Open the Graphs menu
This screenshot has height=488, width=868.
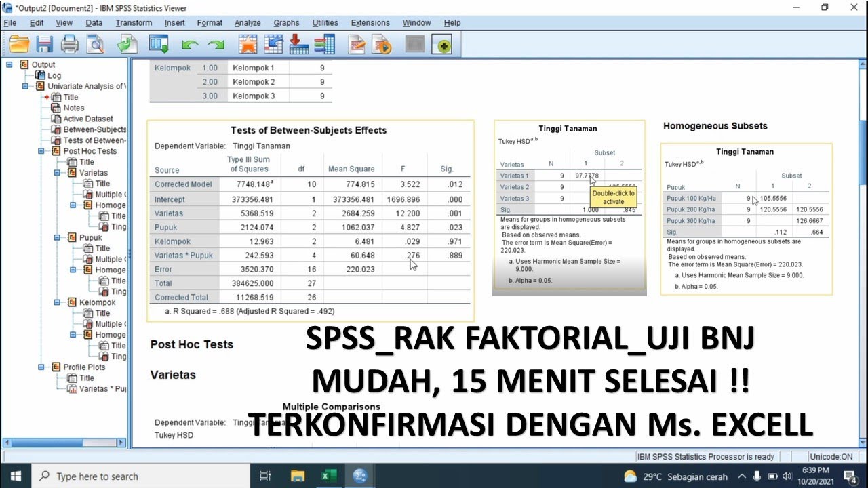coord(286,23)
